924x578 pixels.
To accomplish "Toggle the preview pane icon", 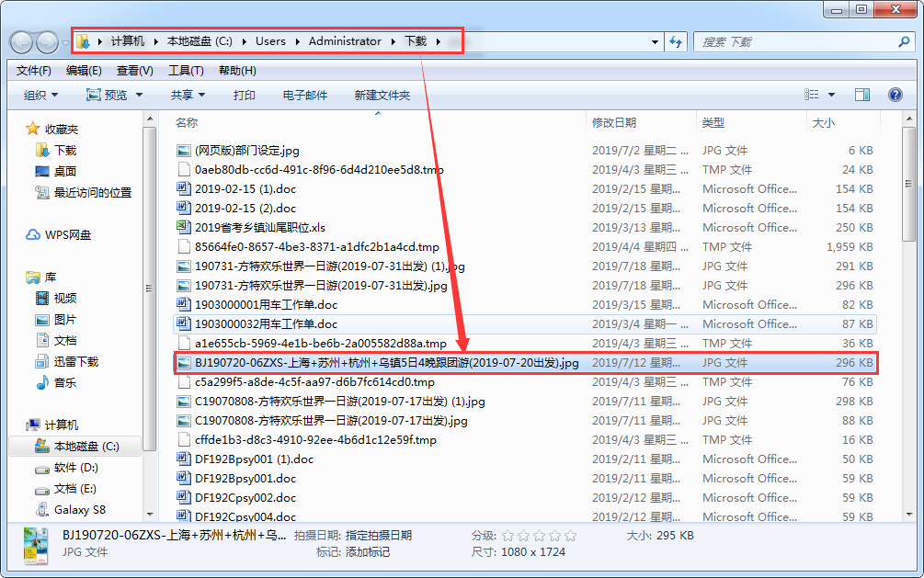I will tap(862, 95).
